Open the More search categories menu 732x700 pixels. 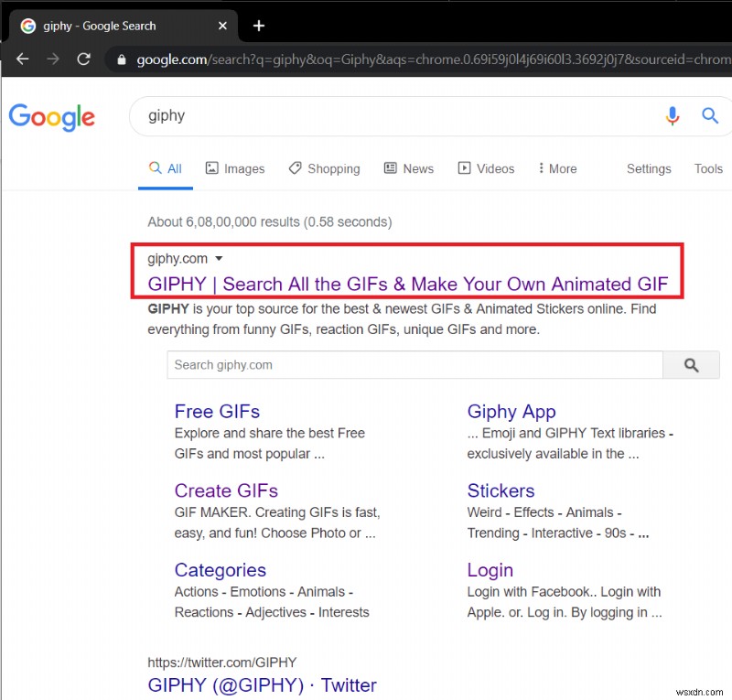557,168
